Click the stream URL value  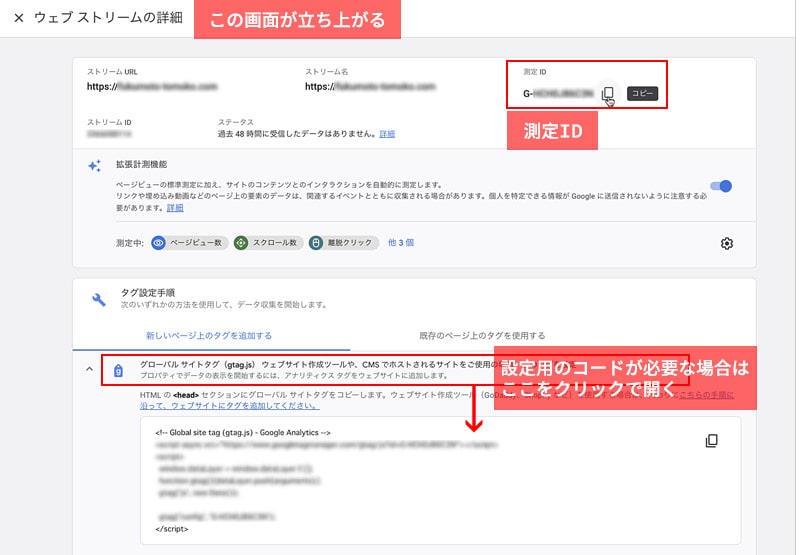(152, 87)
